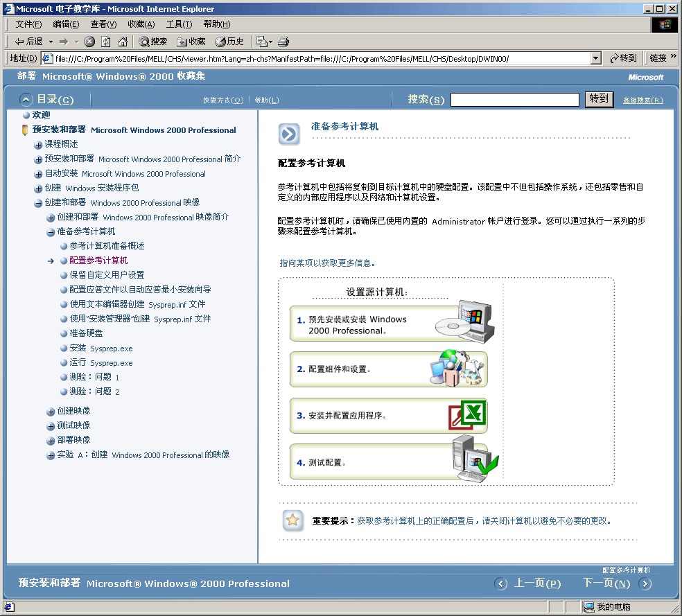This screenshot has width=682, height=616.
Task: Expand the 测试映像 tree node
Action: point(51,426)
